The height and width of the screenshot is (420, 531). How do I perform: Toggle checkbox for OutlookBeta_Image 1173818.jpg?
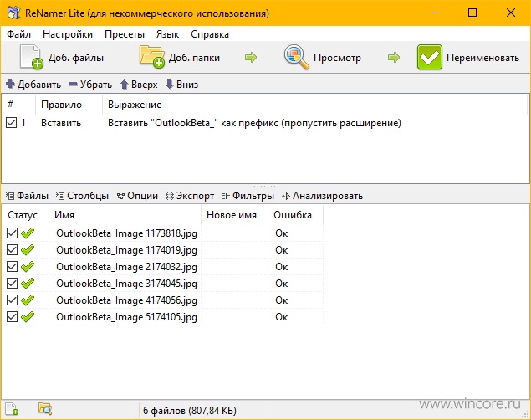click(x=12, y=233)
